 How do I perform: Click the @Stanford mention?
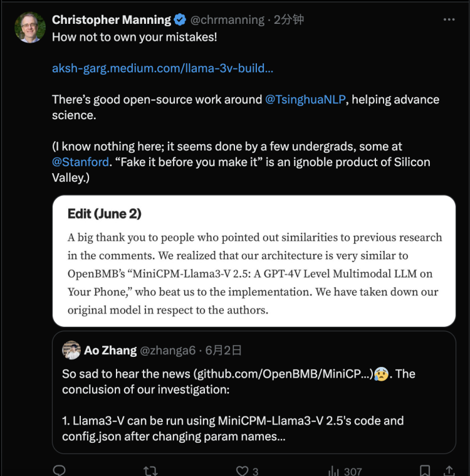click(79, 162)
